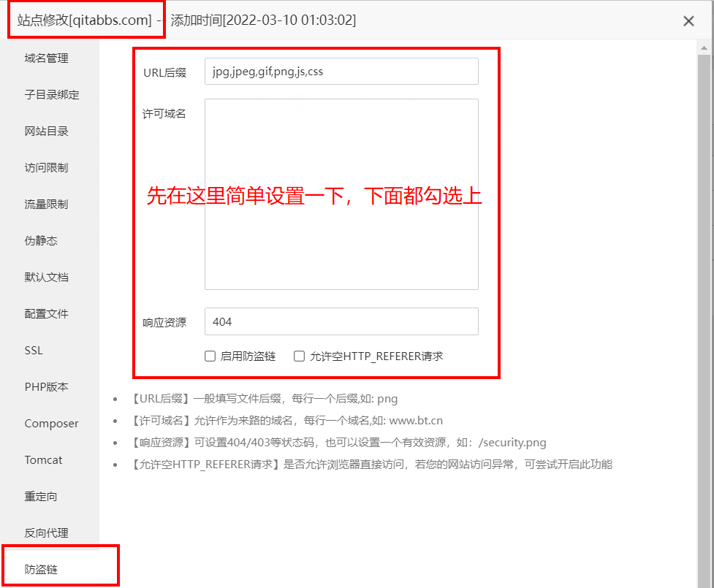Viewport: 714px width, 588px height.
Task: Go to 流量限制 section
Action: (x=46, y=205)
